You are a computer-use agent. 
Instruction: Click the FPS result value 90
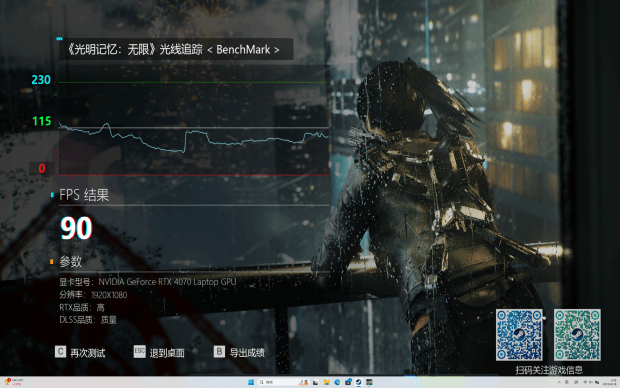click(x=76, y=228)
